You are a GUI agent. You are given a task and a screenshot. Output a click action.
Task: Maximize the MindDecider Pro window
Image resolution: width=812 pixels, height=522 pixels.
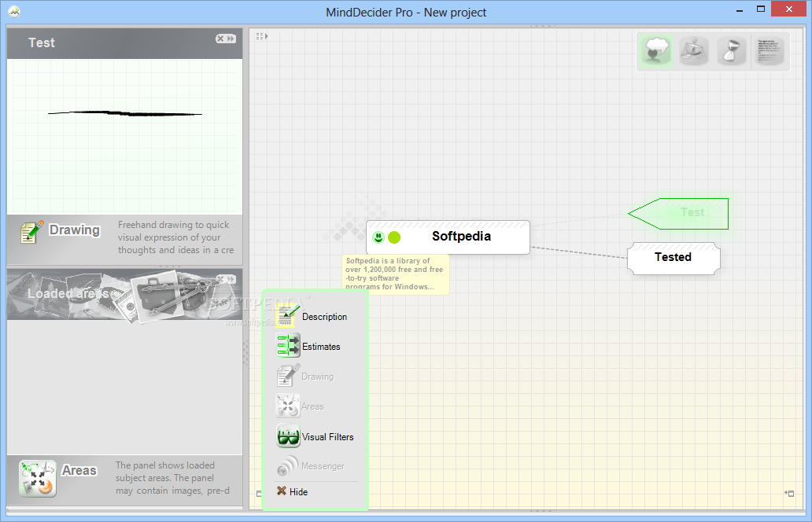[761, 9]
